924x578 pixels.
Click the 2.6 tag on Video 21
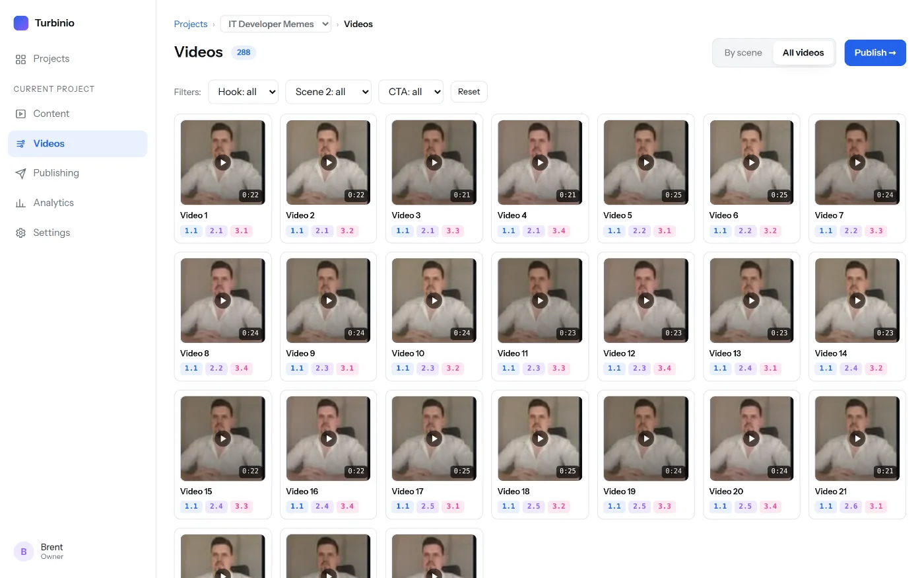[x=851, y=507]
